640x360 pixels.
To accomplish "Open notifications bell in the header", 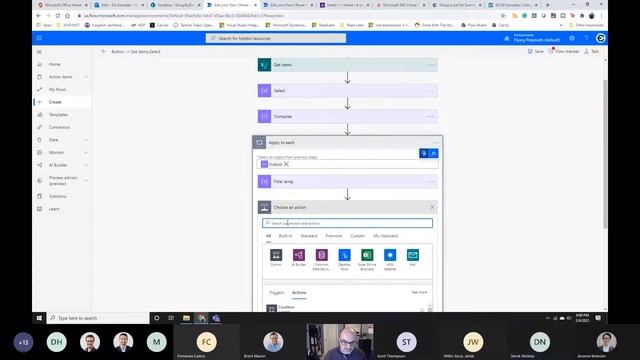I will [x=507, y=38].
